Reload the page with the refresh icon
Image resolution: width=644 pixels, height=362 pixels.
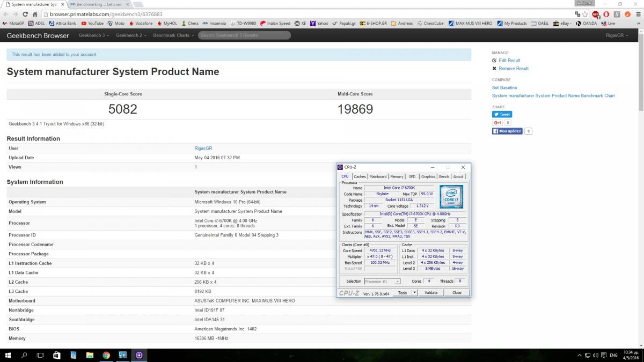[x=25, y=14]
